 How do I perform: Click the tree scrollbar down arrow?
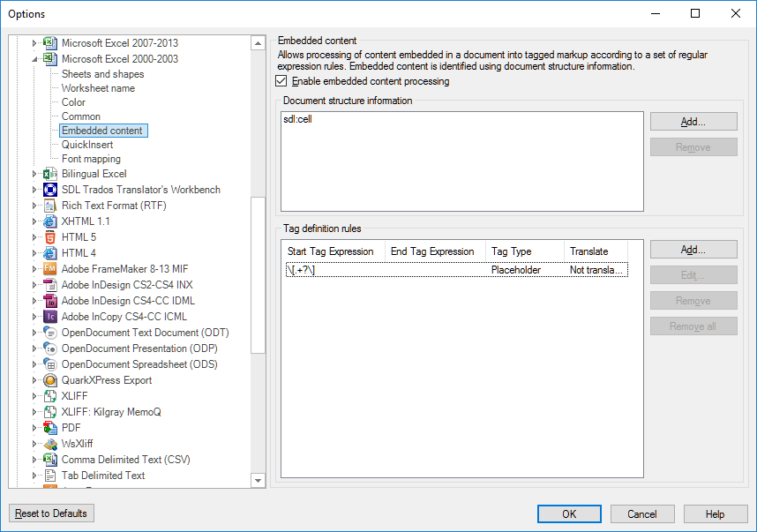pos(259,480)
